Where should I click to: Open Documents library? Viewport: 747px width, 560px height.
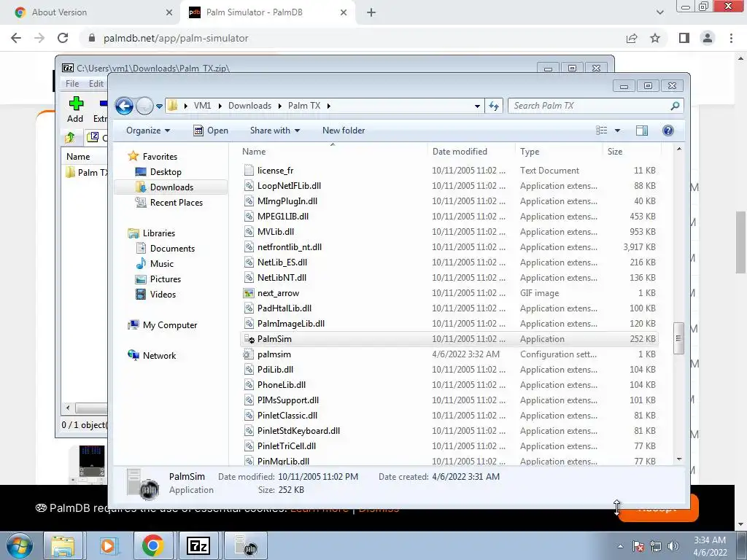172,249
